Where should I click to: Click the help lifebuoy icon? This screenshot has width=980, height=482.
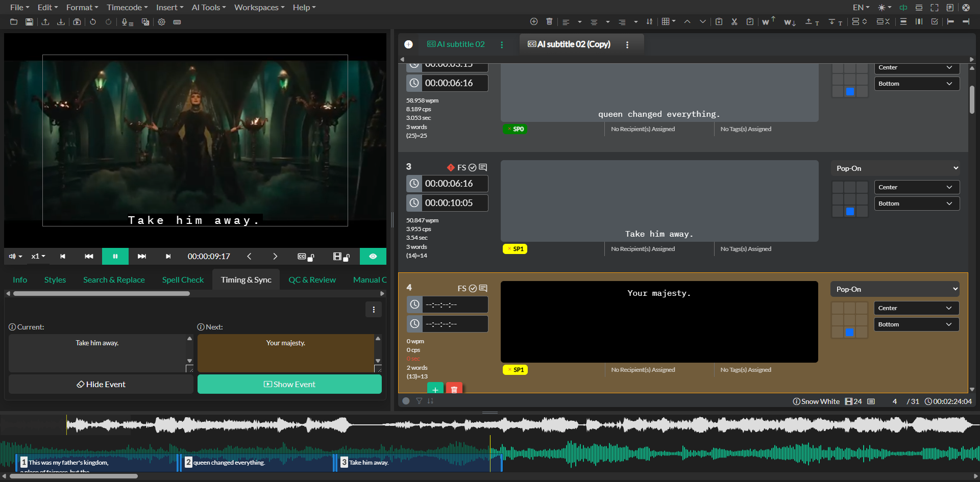tap(966, 8)
